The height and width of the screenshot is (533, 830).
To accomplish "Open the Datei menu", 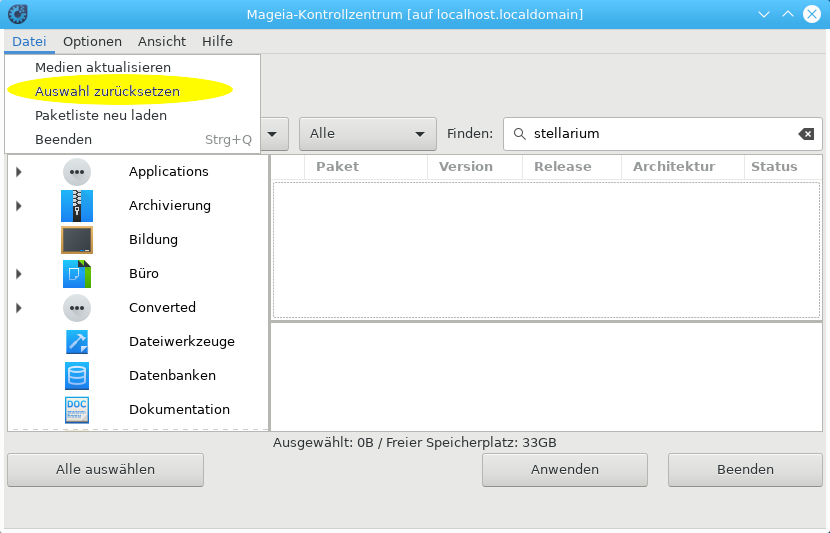I will 29,41.
